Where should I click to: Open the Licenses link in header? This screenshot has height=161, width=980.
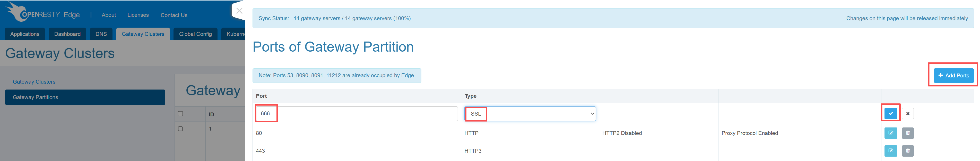pyautogui.click(x=138, y=15)
